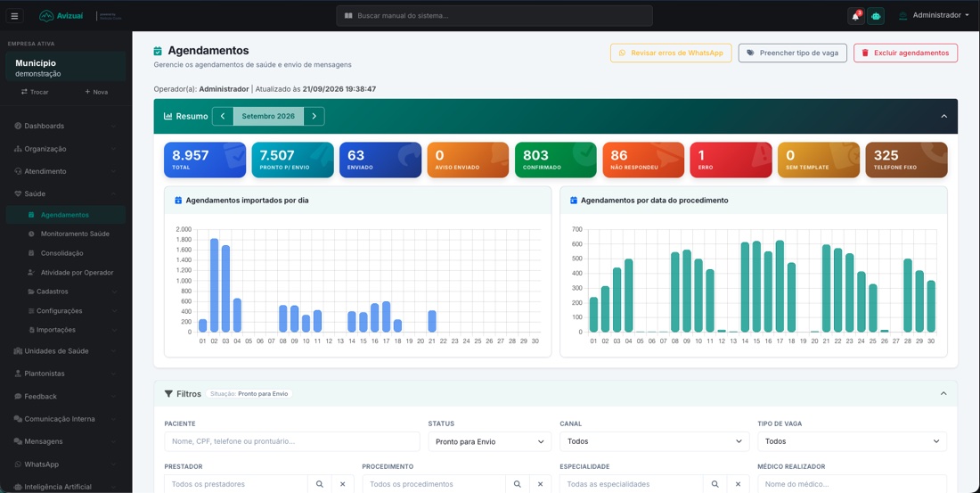Clear Procedimento field with the X icon
980x493 pixels.
540,484
